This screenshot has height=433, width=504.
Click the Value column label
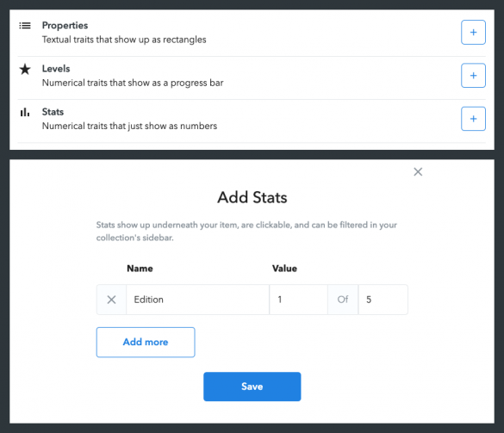pyautogui.click(x=284, y=269)
